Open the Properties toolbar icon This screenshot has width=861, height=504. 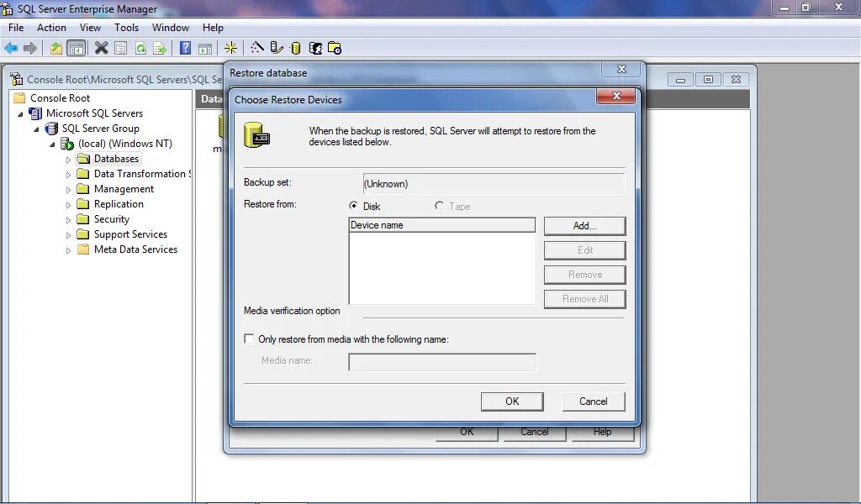click(x=121, y=48)
